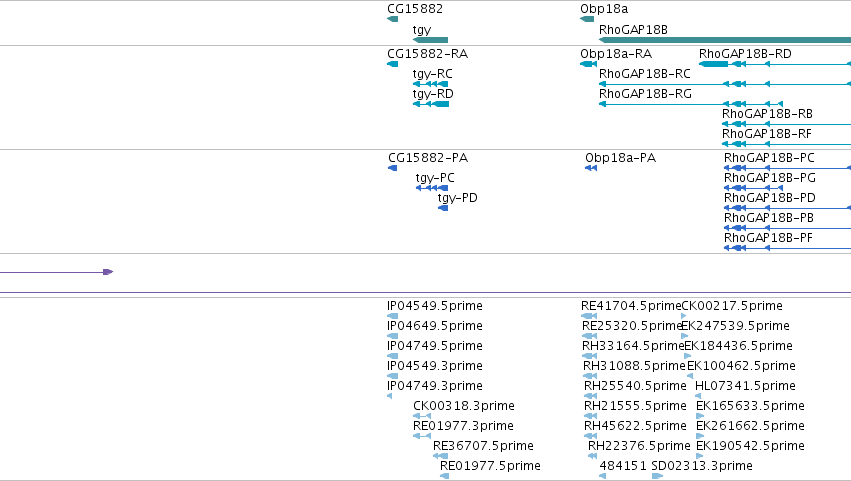Click the RH33164.5prime EST

pyautogui.click(x=589, y=357)
